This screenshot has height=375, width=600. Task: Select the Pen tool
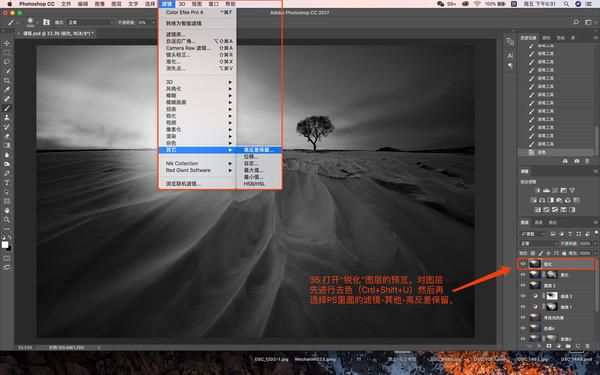click(7, 173)
